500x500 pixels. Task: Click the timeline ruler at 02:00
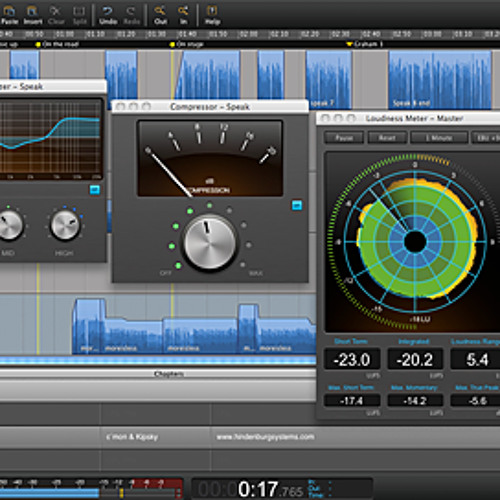coord(248,34)
